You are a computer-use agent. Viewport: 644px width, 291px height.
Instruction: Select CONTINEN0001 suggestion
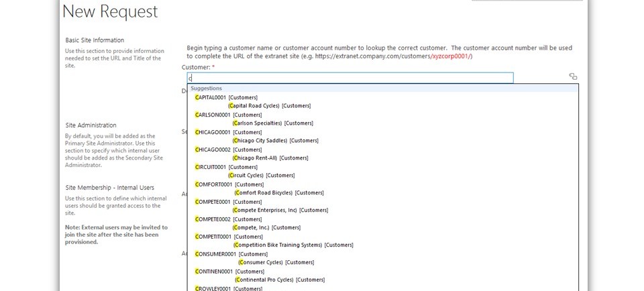[229, 272]
